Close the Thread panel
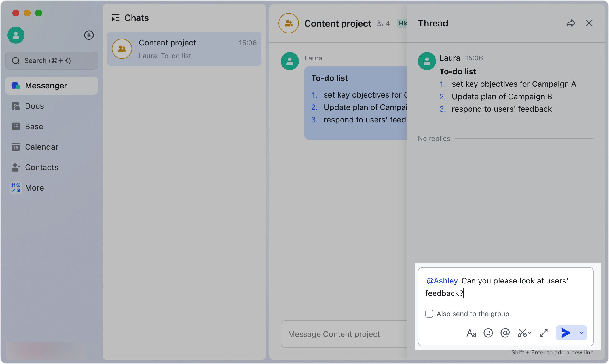609x364 pixels. [x=589, y=23]
